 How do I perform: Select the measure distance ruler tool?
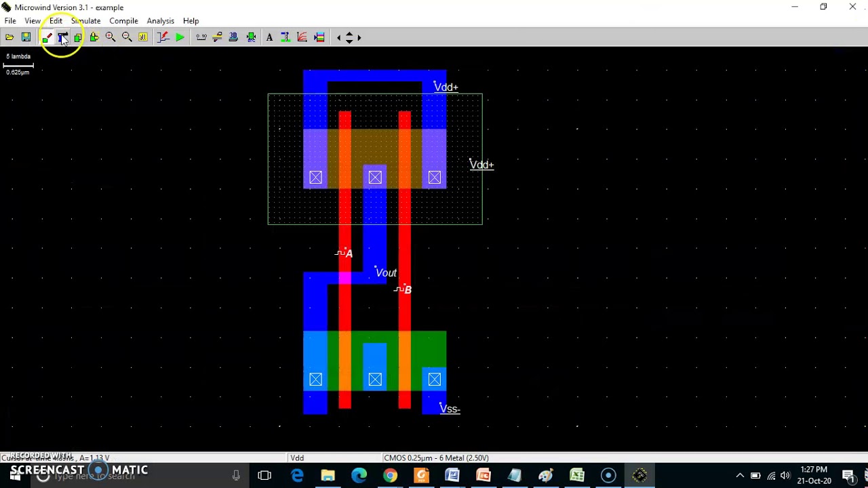[x=201, y=37]
